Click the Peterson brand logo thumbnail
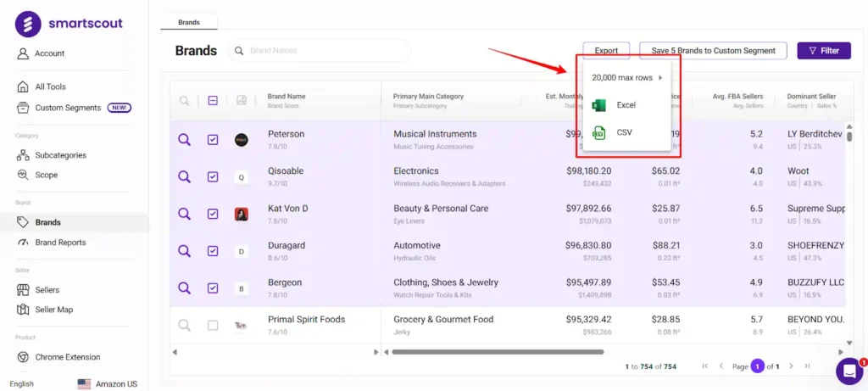This screenshot has height=391, width=868. point(242,140)
